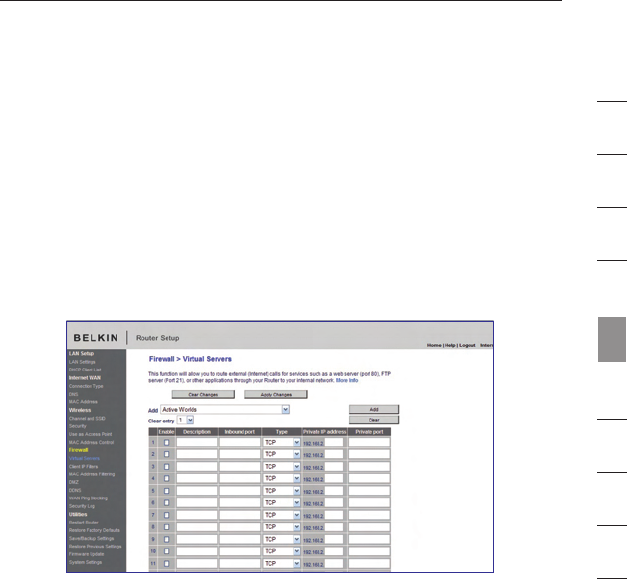The image size is (627, 579).
Task: Click the Firewall heading in sidebar
Action: 78,450
